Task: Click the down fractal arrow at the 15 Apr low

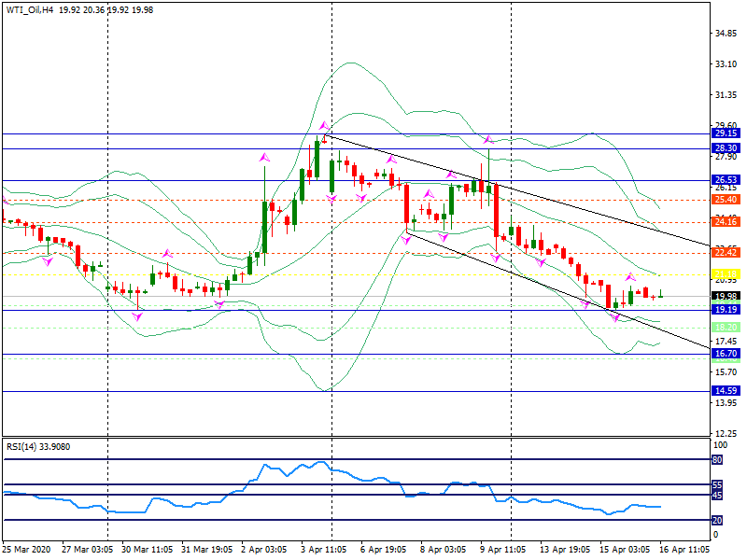Action: [x=615, y=317]
